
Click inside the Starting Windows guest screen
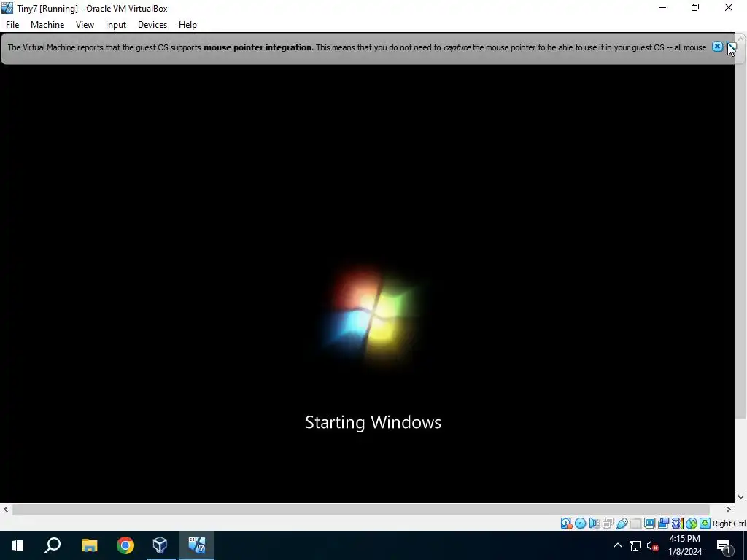coord(368,284)
